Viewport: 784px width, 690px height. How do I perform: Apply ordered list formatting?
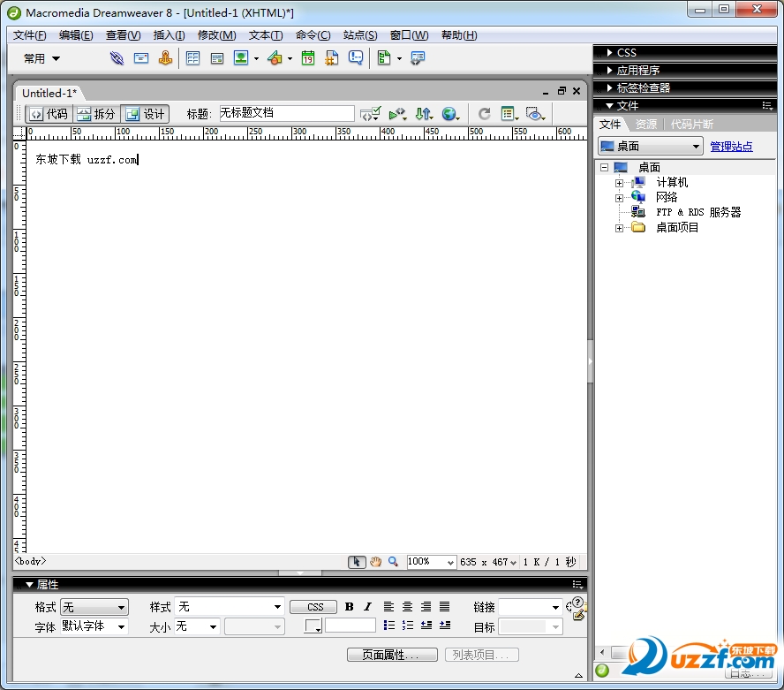point(408,626)
